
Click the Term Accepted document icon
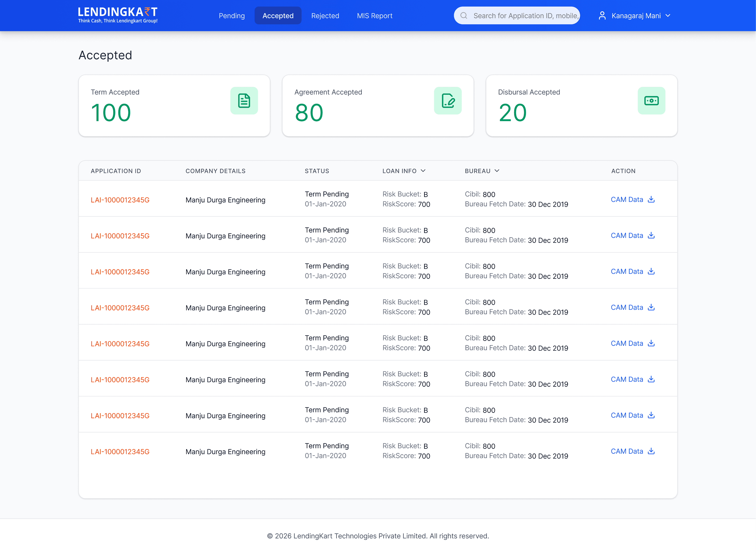point(244,100)
